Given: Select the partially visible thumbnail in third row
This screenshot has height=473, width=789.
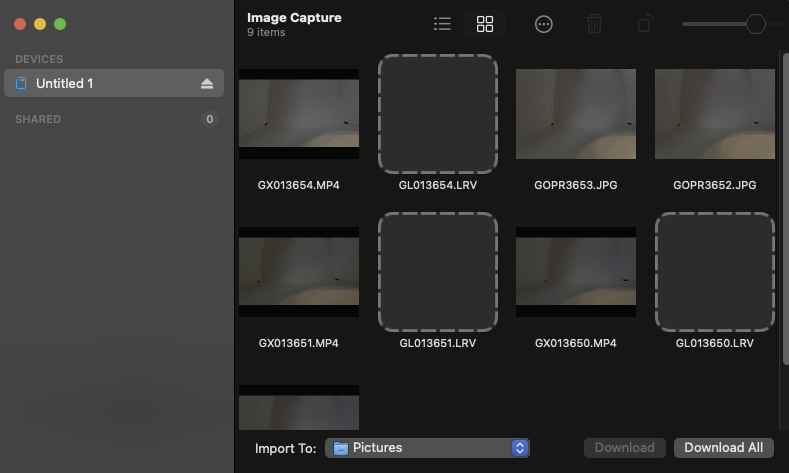Looking at the screenshot, I should pyautogui.click(x=299, y=408).
